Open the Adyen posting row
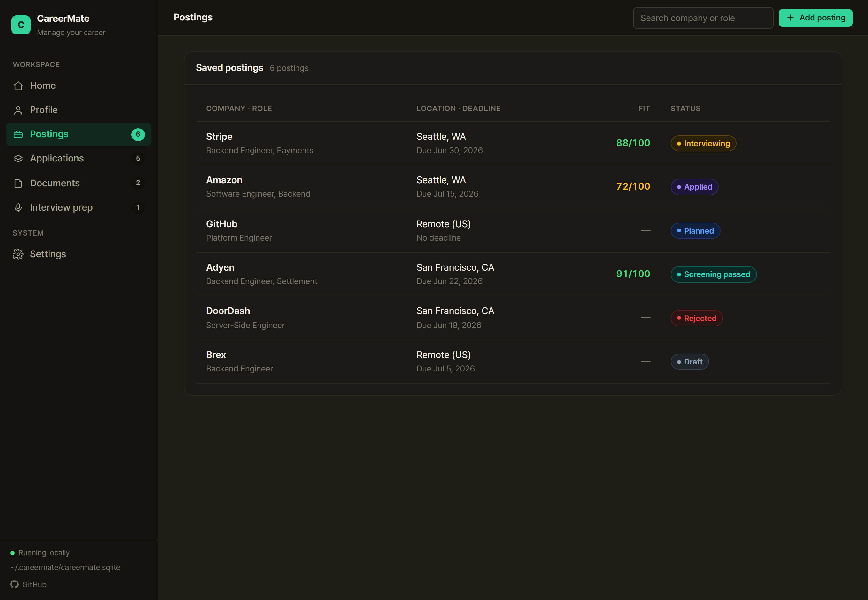This screenshot has width=868, height=600. (x=513, y=274)
